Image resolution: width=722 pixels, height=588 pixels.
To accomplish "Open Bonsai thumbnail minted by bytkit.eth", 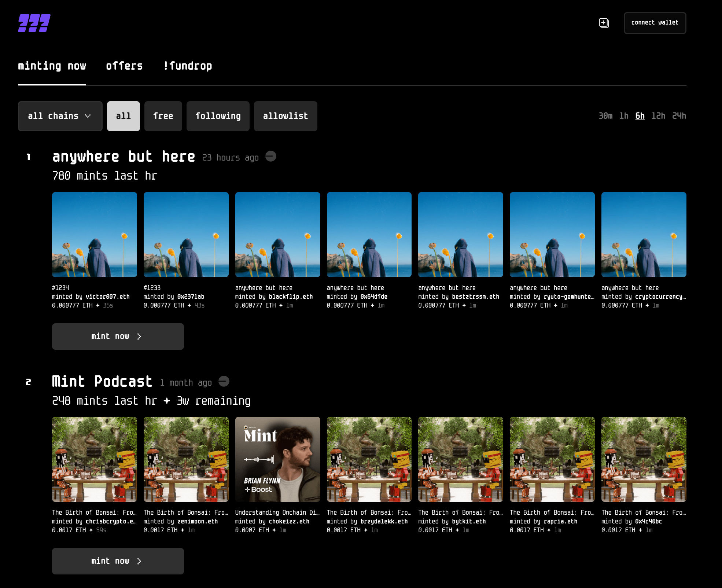I will pyautogui.click(x=461, y=459).
